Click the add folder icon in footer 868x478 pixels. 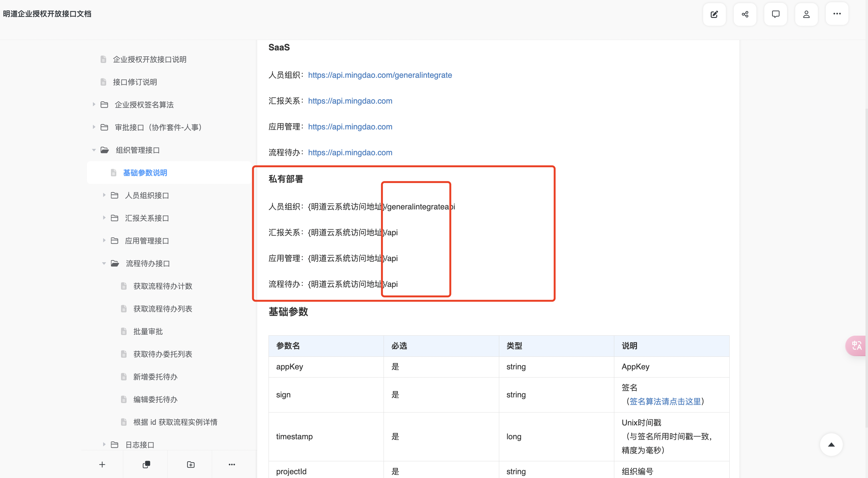[x=191, y=464]
